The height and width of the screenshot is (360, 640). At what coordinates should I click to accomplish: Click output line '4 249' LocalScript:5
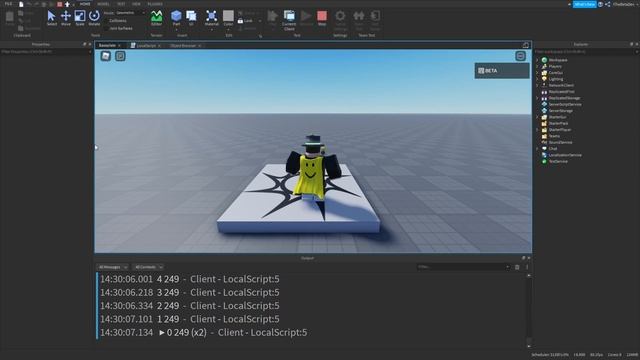190,279
